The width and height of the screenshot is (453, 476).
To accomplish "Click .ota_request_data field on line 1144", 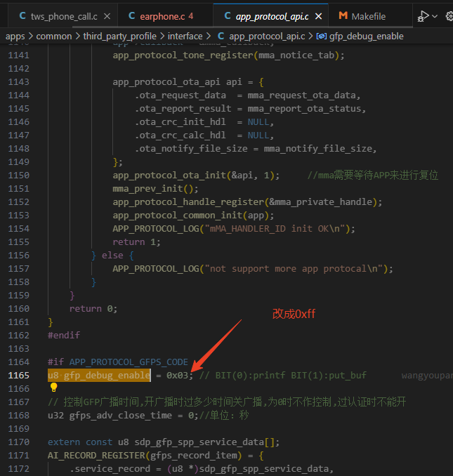I will [180, 95].
